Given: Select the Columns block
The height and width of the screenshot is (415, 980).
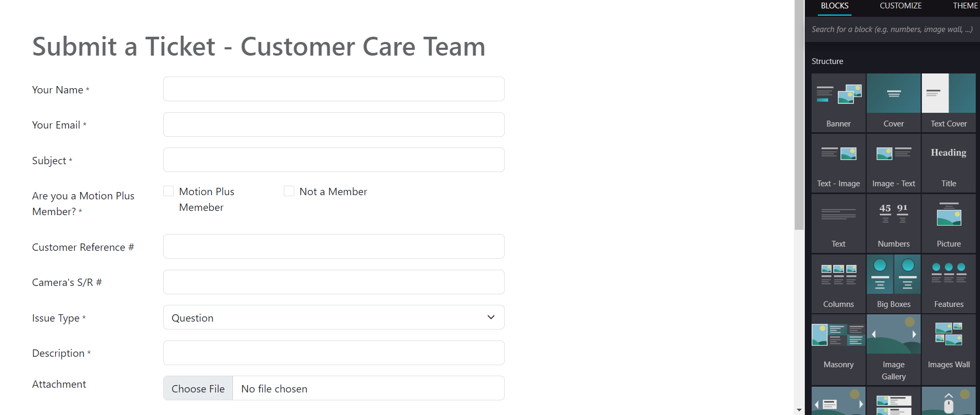Looking at the screenshot, I should [x=838, y=283].
